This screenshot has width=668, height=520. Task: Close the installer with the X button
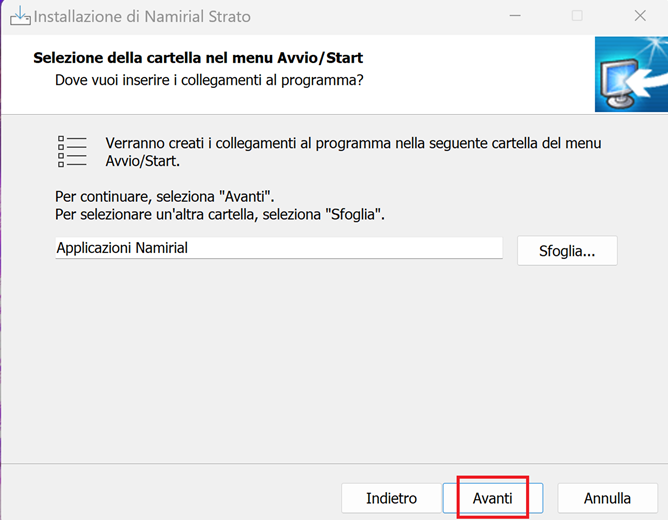(x=640, y=17)
